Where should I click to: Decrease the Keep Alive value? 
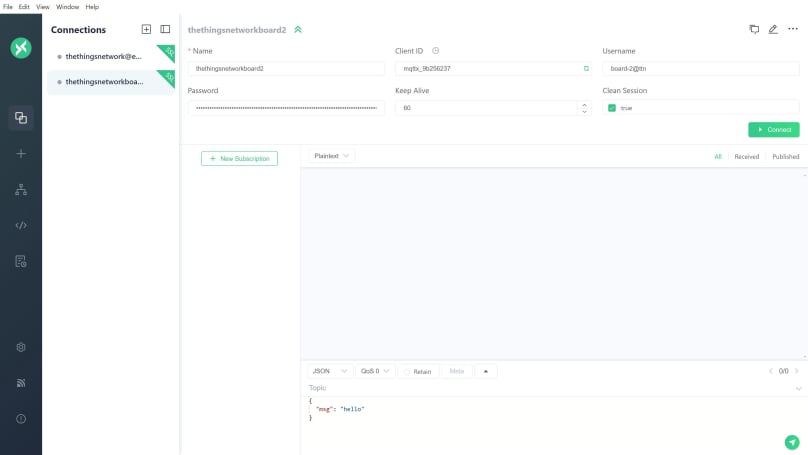[584, 111]
